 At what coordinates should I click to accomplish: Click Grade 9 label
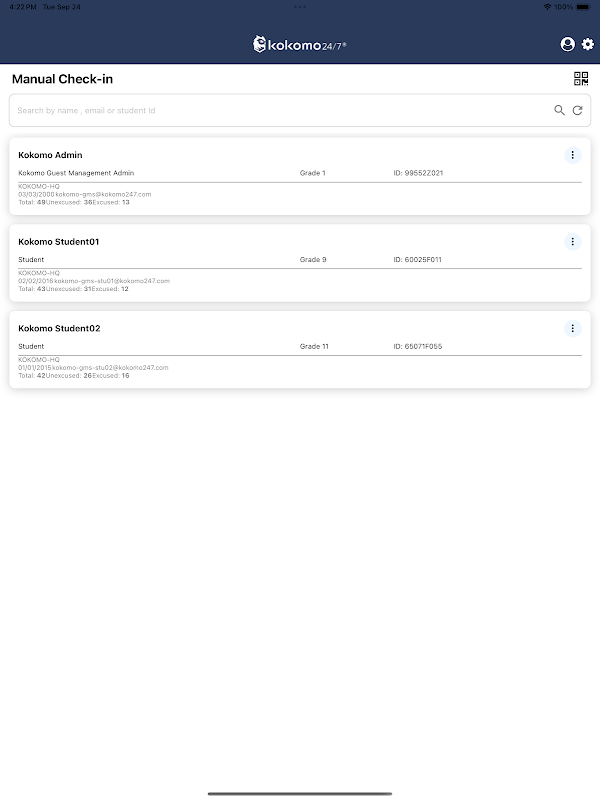[x=313, y=260]
